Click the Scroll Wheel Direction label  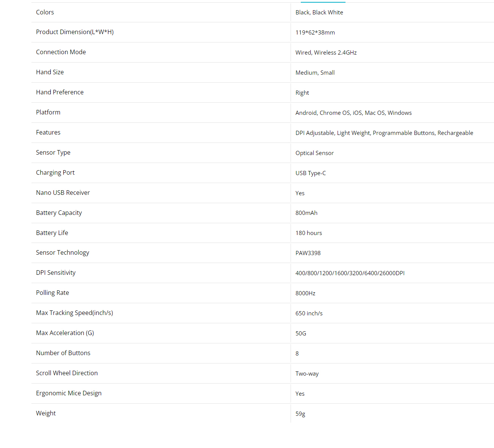[x=67, y=373]
